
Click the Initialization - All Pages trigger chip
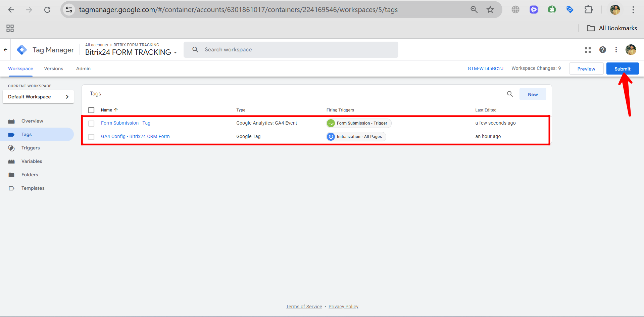(356, 137)
